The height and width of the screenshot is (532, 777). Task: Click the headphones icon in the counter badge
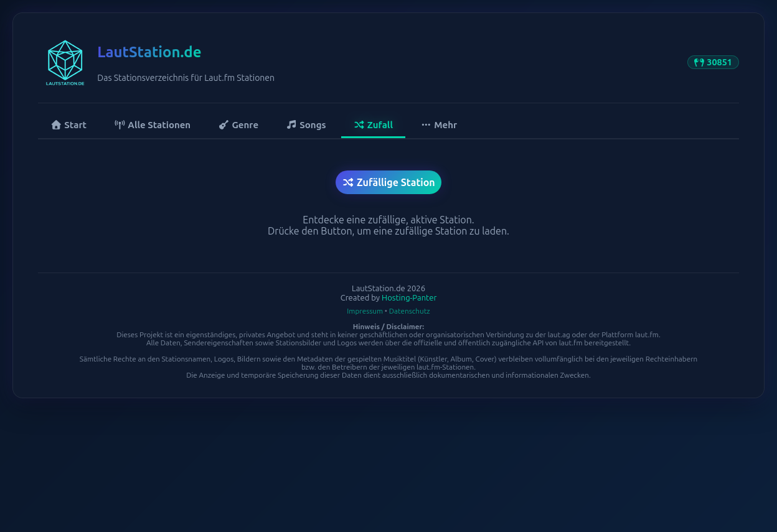coord(699,62)
